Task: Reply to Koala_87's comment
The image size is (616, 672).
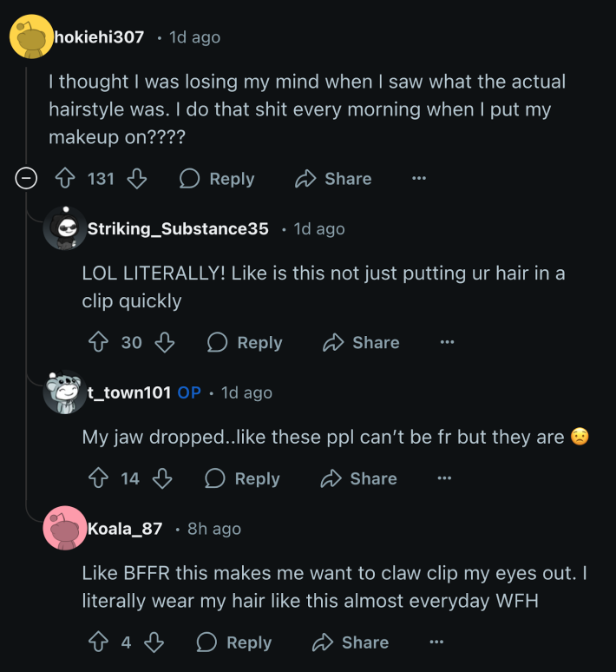Action: coord(234,642)
